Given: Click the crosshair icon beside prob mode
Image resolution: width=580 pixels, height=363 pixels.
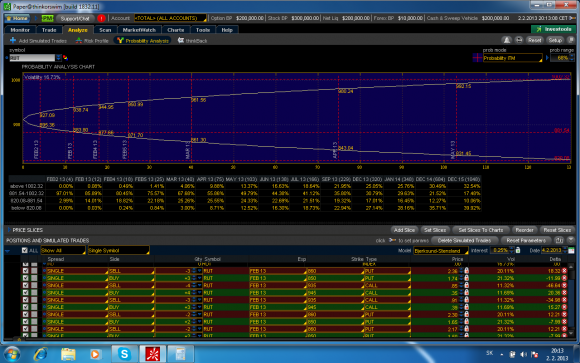Looking at the screenshot, I should [477, 58].
